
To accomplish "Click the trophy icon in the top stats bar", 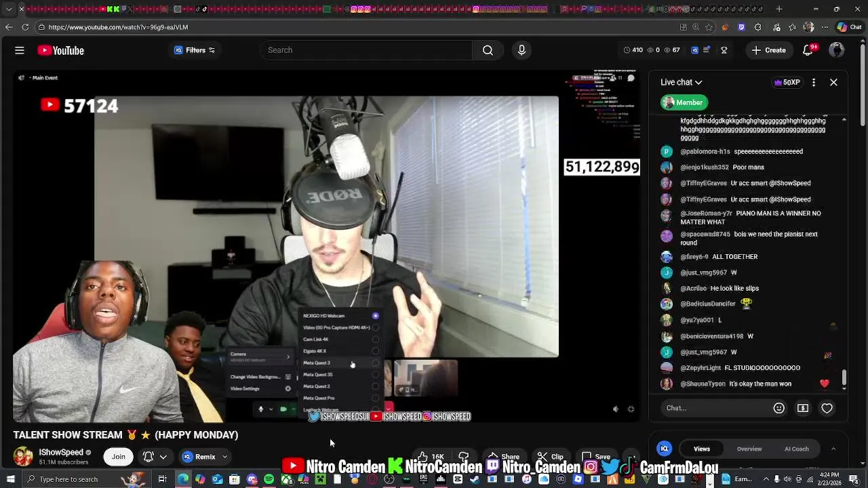I will coord(724,50).
